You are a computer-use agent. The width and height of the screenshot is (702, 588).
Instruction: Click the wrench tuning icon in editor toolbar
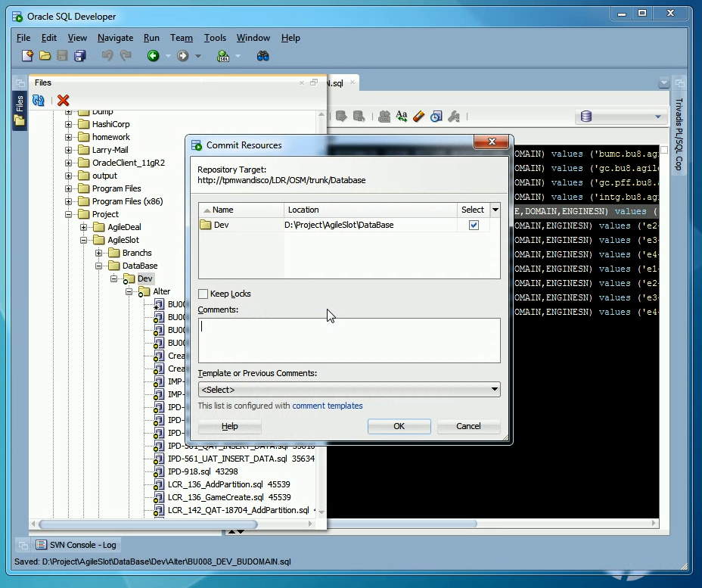click(x=454, y=117)
